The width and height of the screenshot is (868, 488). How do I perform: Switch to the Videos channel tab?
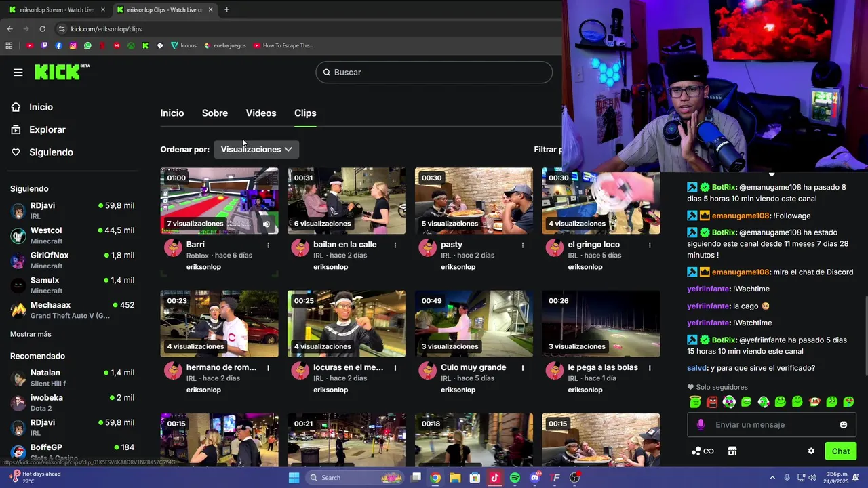pyautogui.click(x=261, y=113)
